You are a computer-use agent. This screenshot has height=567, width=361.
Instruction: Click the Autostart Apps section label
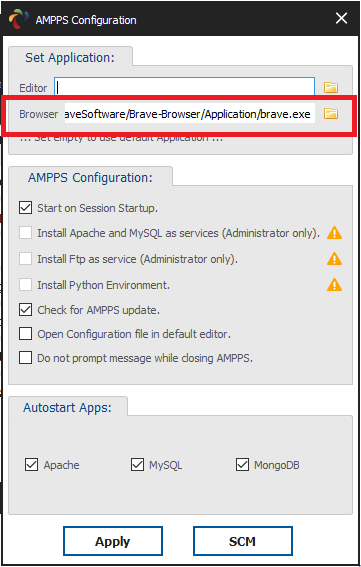[x=68, y=408]
